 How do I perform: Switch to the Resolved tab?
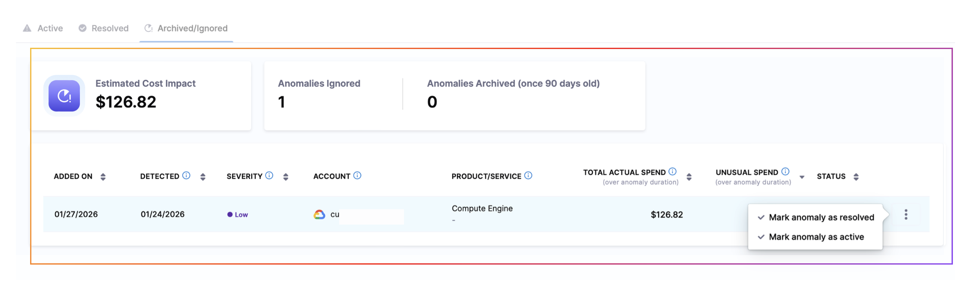click(104, 28)
